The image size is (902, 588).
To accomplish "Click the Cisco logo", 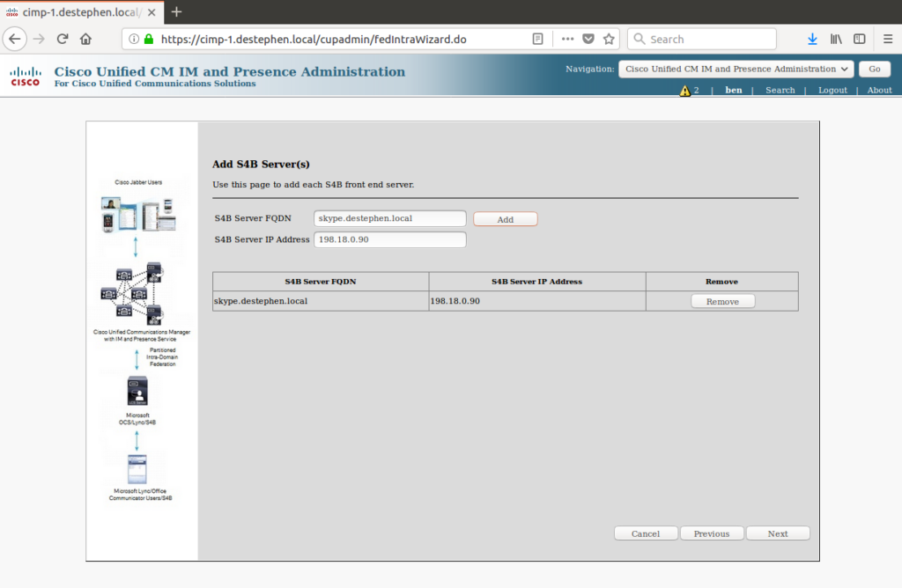I will pos(26,76).
